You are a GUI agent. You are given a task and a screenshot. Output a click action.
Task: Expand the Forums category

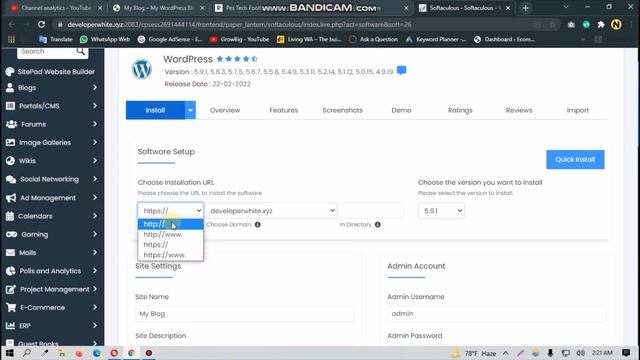tap(95, 124)
